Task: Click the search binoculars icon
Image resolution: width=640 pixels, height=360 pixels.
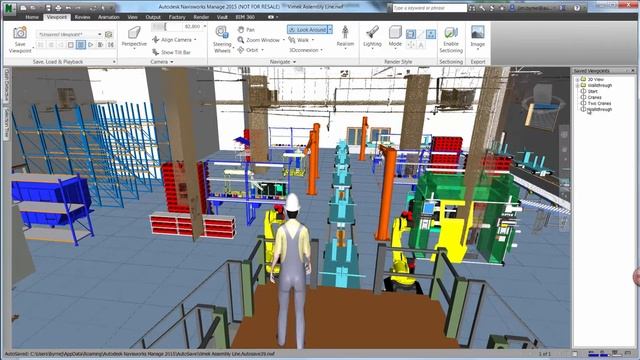Action: (472, 8)
